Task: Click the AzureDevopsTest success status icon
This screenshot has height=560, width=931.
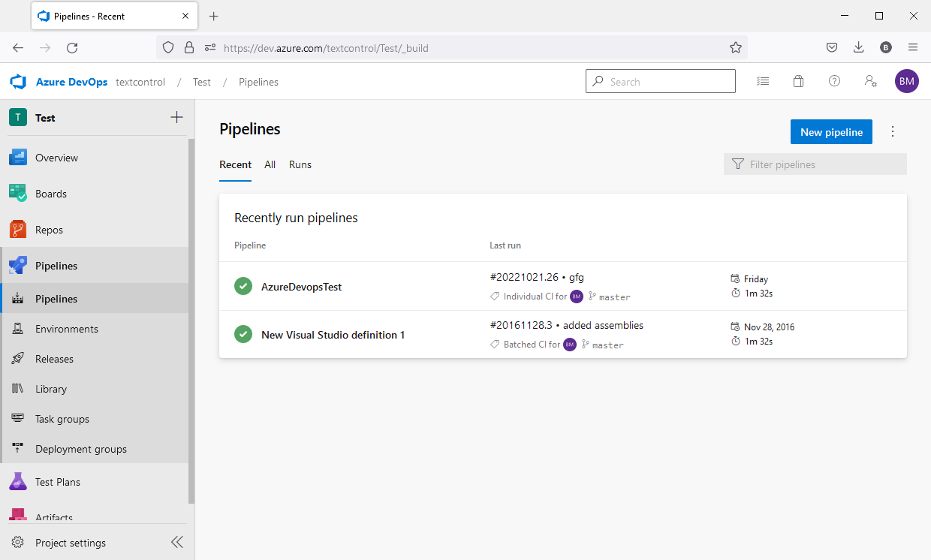Action: click(x=243, y=286)
